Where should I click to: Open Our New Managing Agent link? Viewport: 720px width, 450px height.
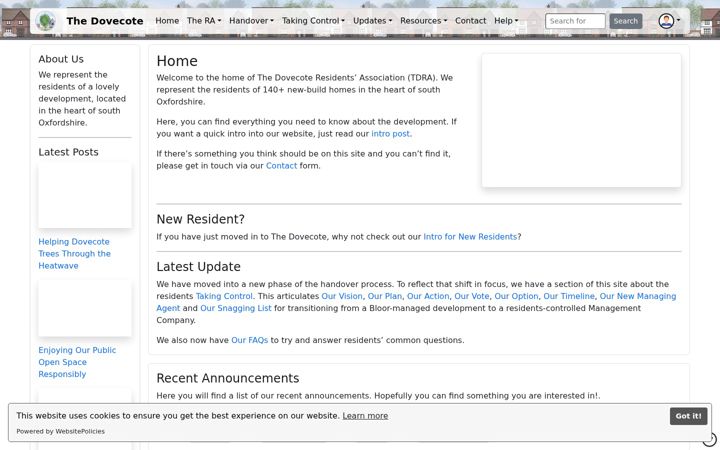pyautogui.click(x=638, y=296)
